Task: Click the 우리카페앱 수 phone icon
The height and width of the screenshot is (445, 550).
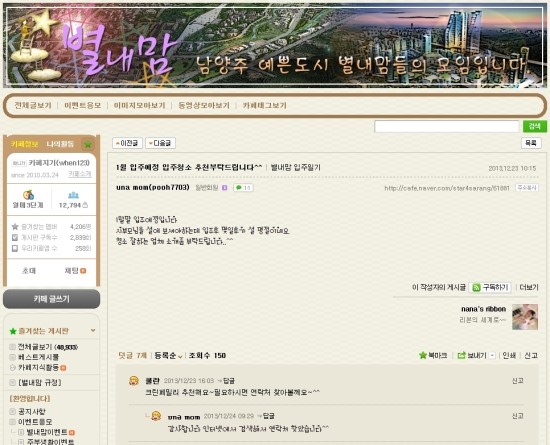Action: click(15, 248)
